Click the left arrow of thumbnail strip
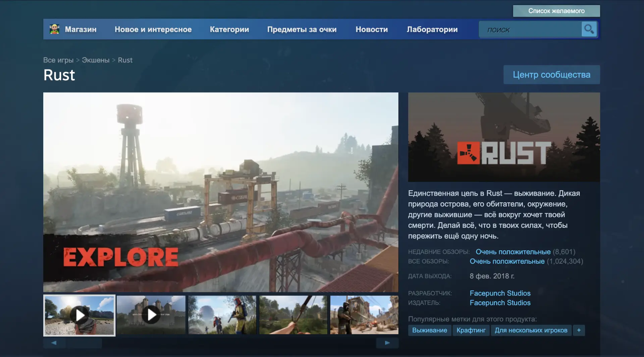The width and height of the screenshot is (644, 357). coord(54,343)
